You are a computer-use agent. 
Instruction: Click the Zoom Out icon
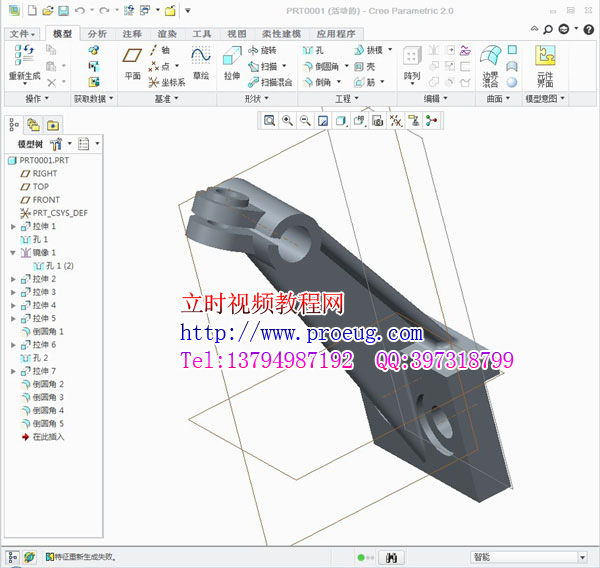305,121
